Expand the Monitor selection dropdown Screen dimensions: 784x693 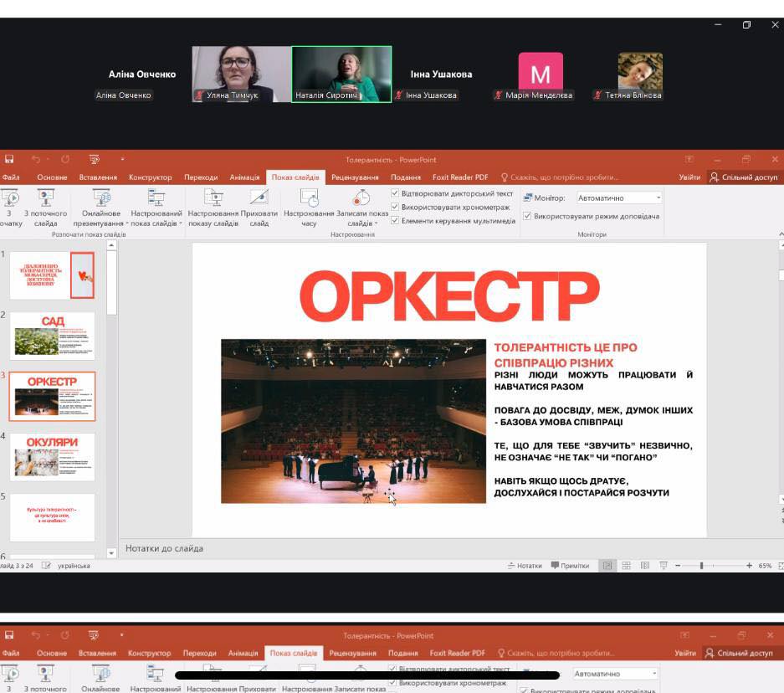[x=658, y=198]
